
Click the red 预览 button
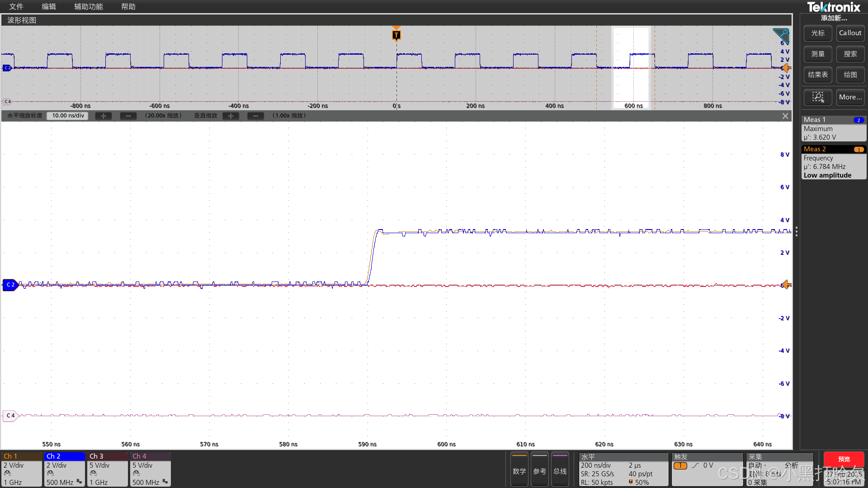(x=844, y=459)
